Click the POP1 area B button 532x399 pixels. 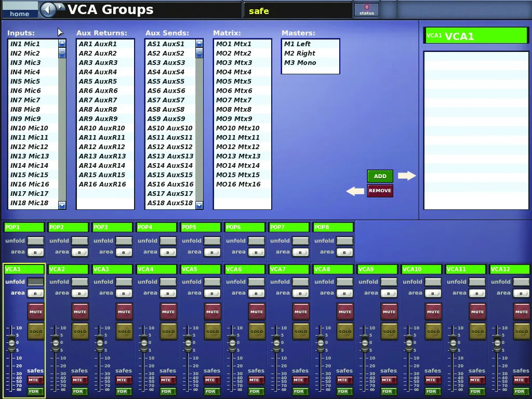[35, 252]
